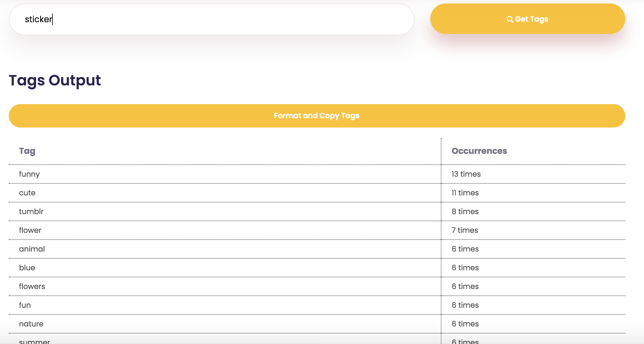Focus the sticker search input field
Screen dimensions: 644x344
coord(211,19)
